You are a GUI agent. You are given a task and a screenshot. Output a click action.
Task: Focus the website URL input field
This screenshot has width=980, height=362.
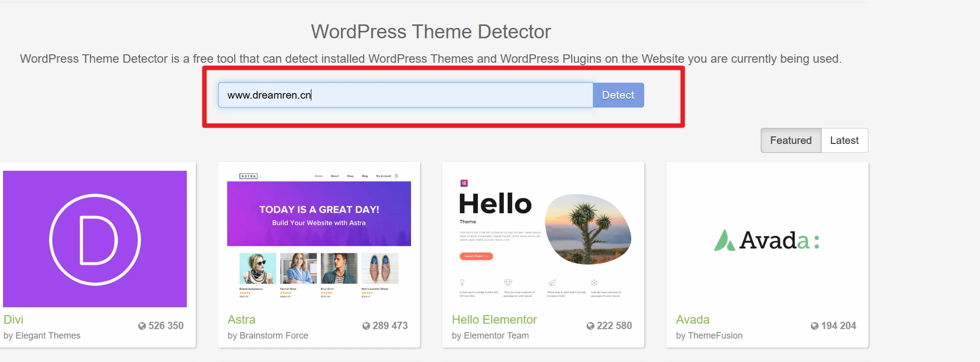pos(406,95)
